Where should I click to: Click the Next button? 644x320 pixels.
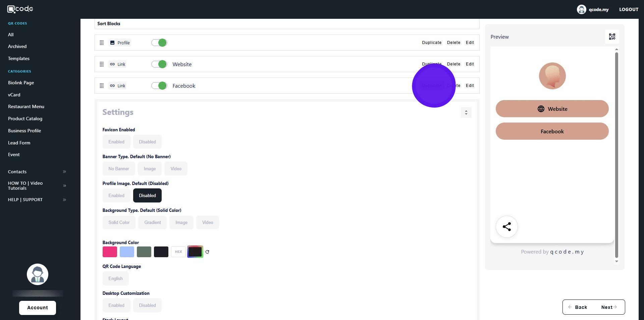tap(608, 307)
